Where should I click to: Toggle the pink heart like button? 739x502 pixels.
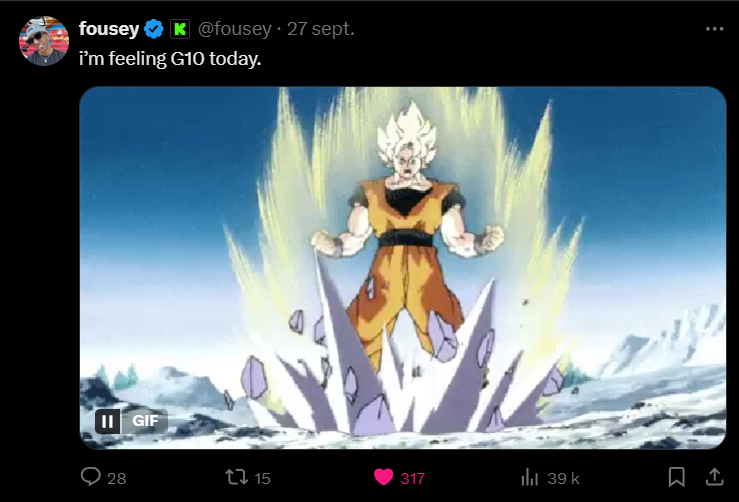point(384,477)
